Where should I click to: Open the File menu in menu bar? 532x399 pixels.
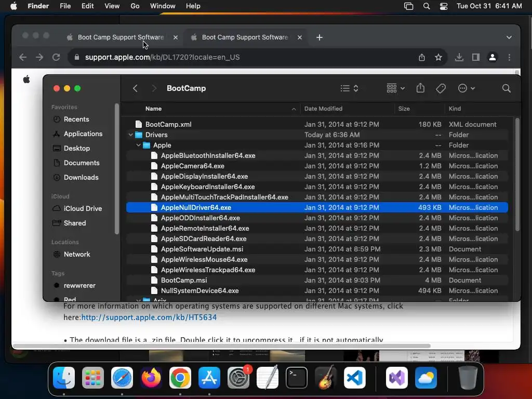click(x=65, y=6)
